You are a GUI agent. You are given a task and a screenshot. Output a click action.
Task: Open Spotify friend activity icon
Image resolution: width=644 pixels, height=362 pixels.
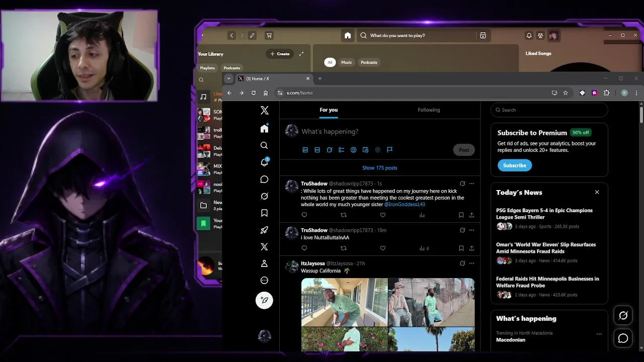540,36
